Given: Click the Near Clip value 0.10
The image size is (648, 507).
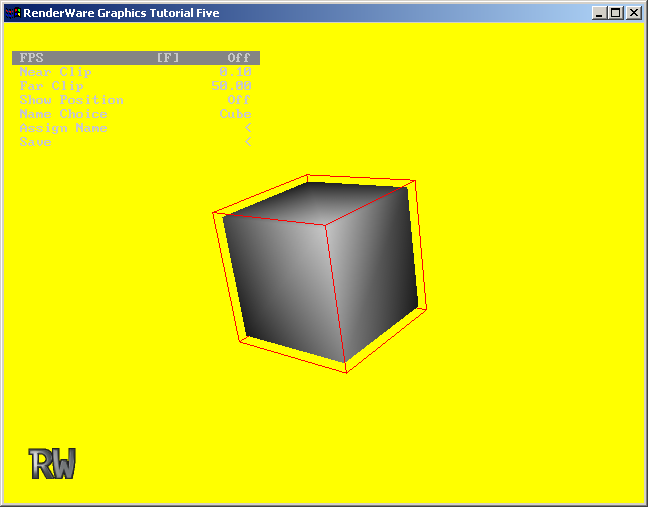Looking at the screenshot, I should 235,72.
